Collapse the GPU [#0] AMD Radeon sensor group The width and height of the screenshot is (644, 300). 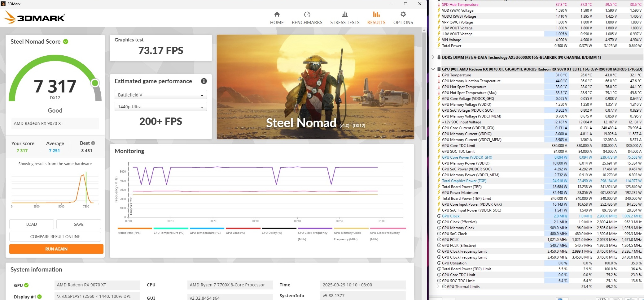[433, 69]
